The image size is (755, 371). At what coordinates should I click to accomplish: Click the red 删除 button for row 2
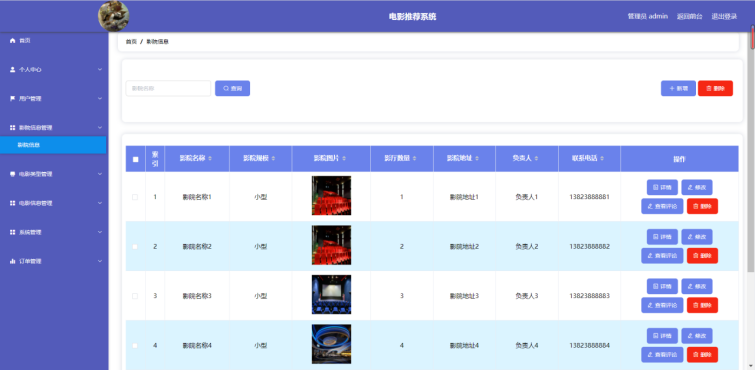tap(702, 256)
